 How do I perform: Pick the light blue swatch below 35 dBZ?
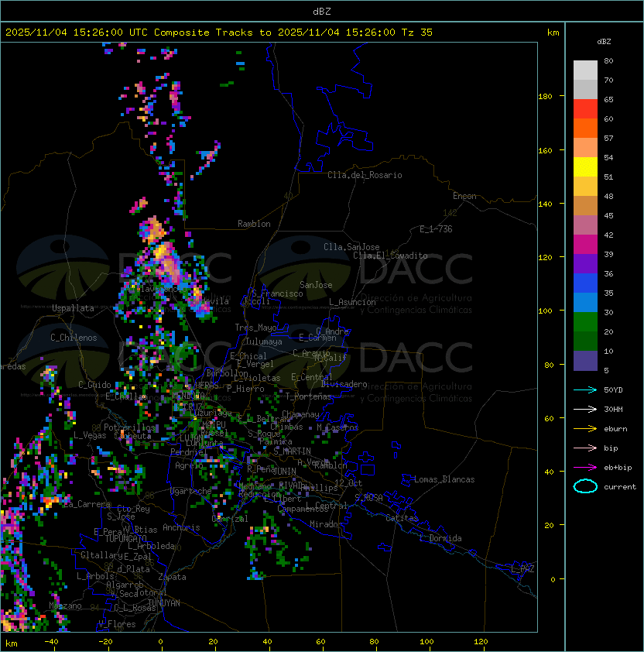pos(585,303)
